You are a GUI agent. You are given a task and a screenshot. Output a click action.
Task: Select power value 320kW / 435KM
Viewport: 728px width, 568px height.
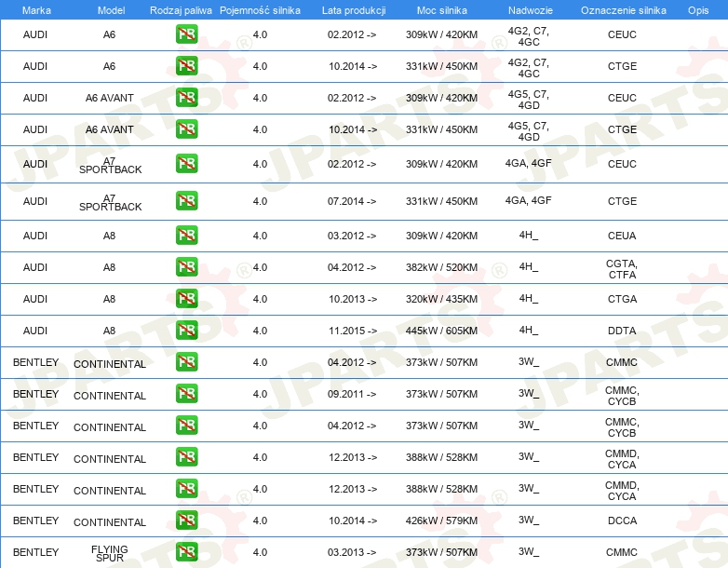tap(441, 299)
